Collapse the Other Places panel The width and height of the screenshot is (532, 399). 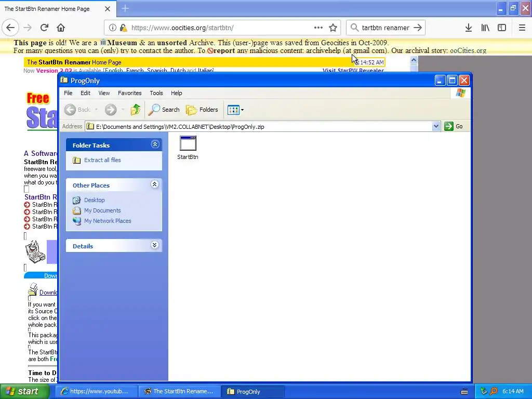pos(155,184)
